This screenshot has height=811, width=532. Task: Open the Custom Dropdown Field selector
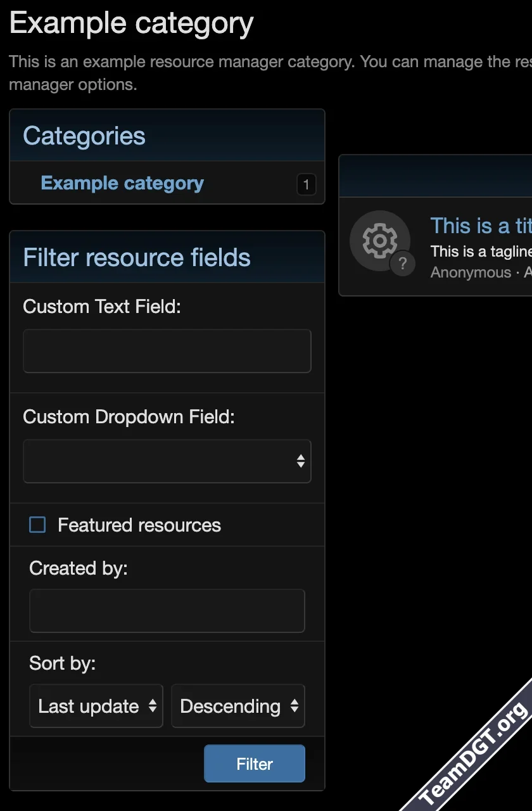click(x=167, y=461)
